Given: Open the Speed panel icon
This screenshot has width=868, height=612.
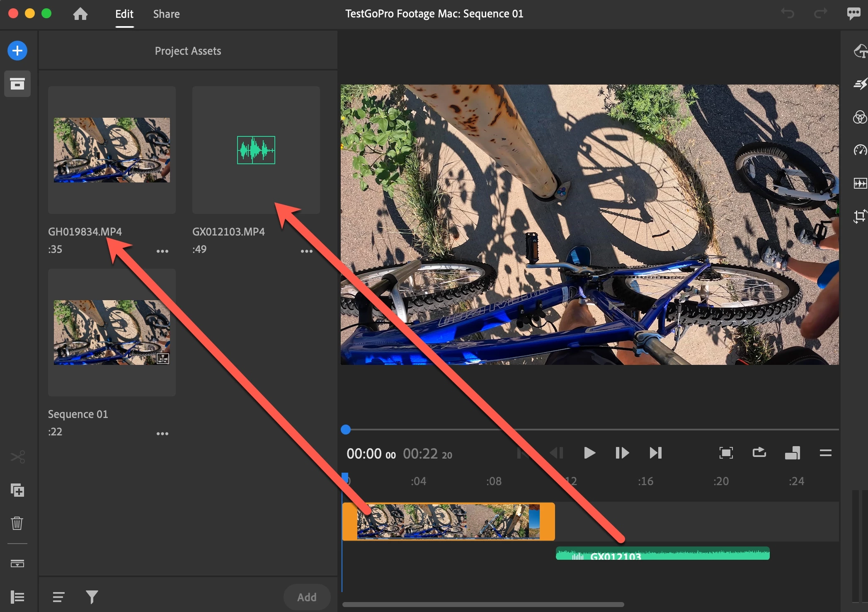Looking at the screenshot, I should pos(860,150).
